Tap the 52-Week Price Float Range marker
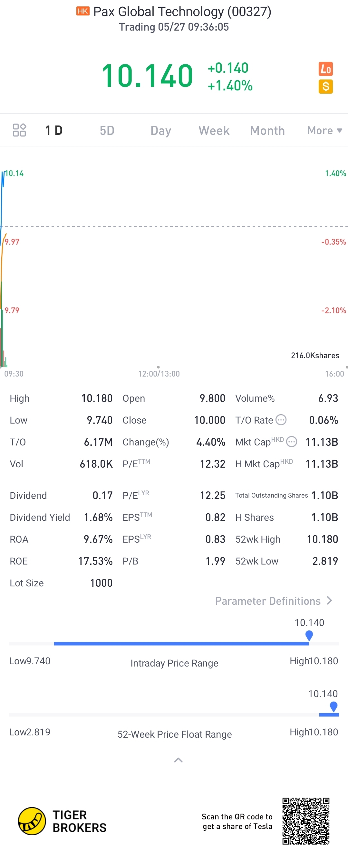Screen dimensions: 348x868 pos(333,706)
